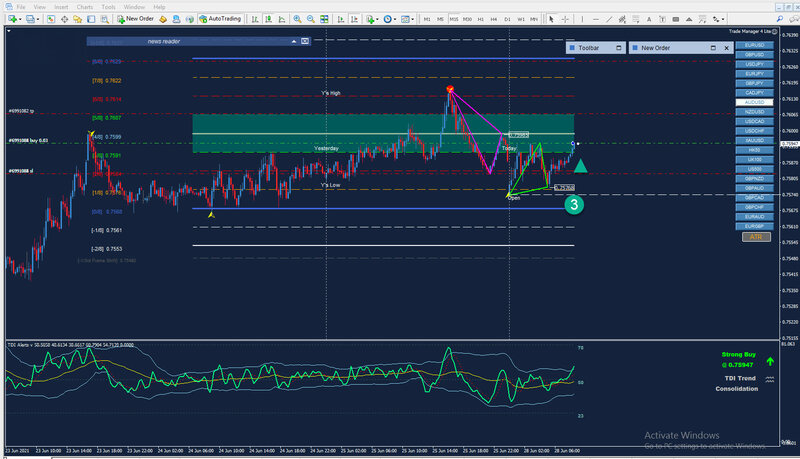
Task: Select the M15 timeframe button
Action: [454, 19]
